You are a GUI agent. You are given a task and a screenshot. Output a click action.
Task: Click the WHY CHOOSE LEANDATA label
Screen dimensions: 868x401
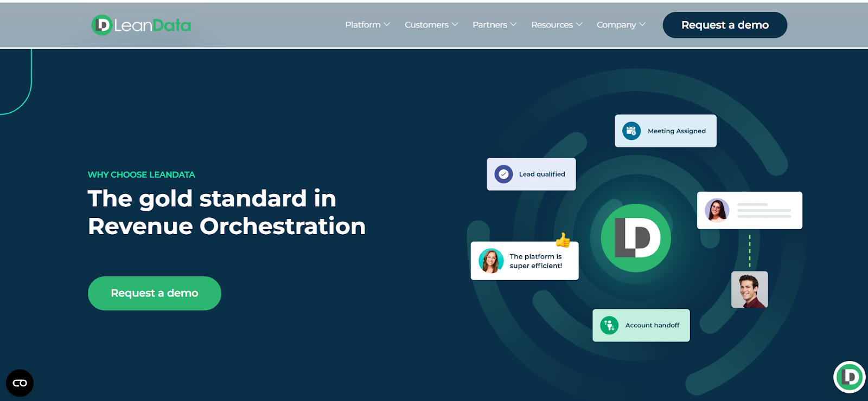coord(141,174)
